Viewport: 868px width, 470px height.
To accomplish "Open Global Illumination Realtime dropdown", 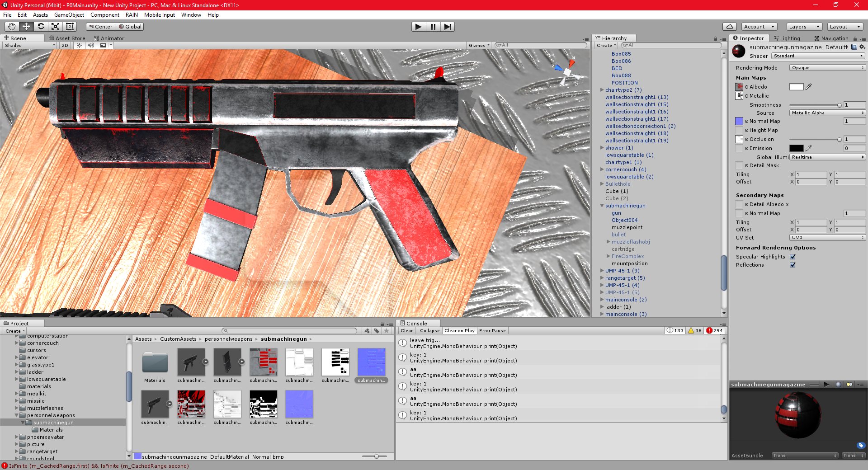I will (x=827, y=157).
